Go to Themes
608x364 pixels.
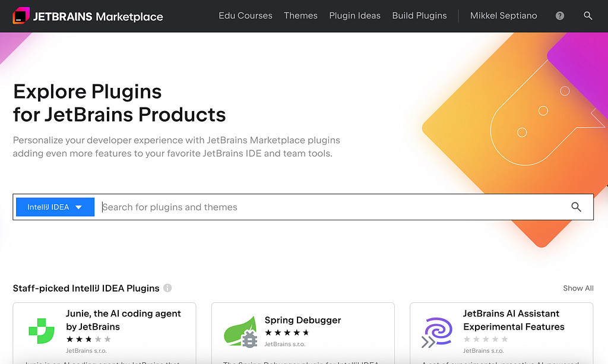300,15
